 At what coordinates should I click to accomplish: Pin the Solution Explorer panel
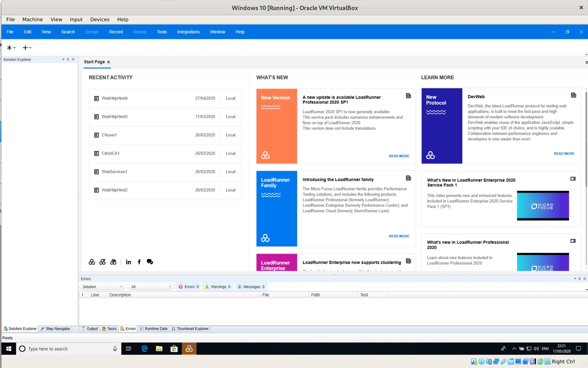tap(68, 59)
